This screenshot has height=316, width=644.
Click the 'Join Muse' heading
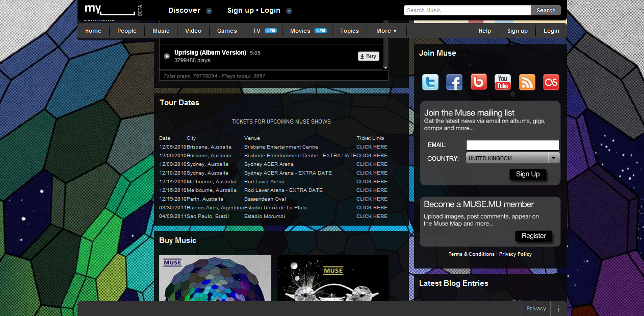(x=437, y=53)
